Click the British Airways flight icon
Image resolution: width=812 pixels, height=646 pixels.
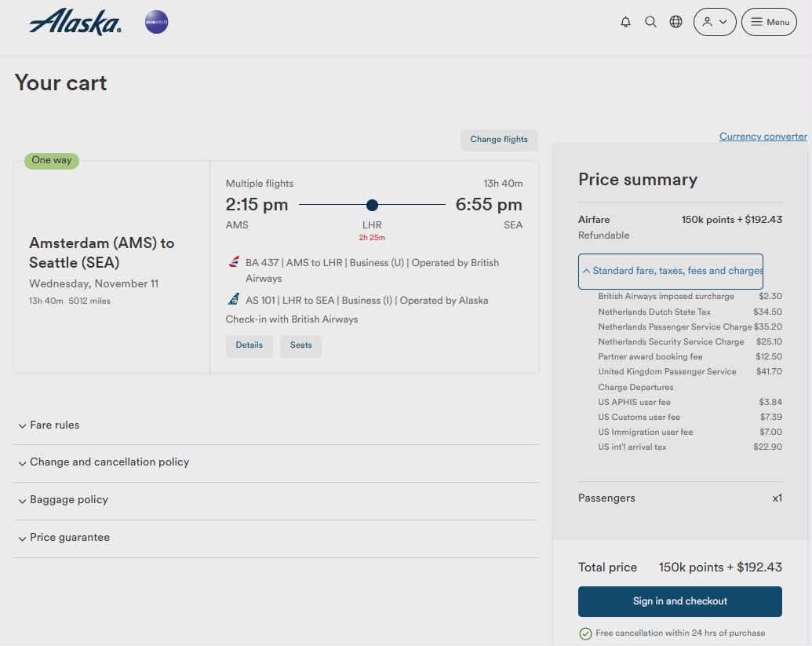click(x=234, y=262)
